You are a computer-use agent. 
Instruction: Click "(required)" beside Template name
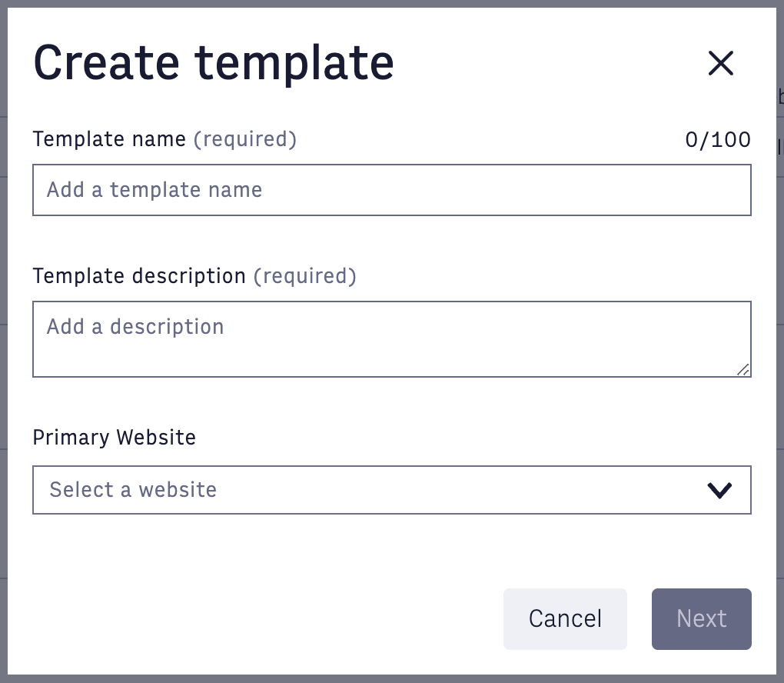[x=244, y=139]
